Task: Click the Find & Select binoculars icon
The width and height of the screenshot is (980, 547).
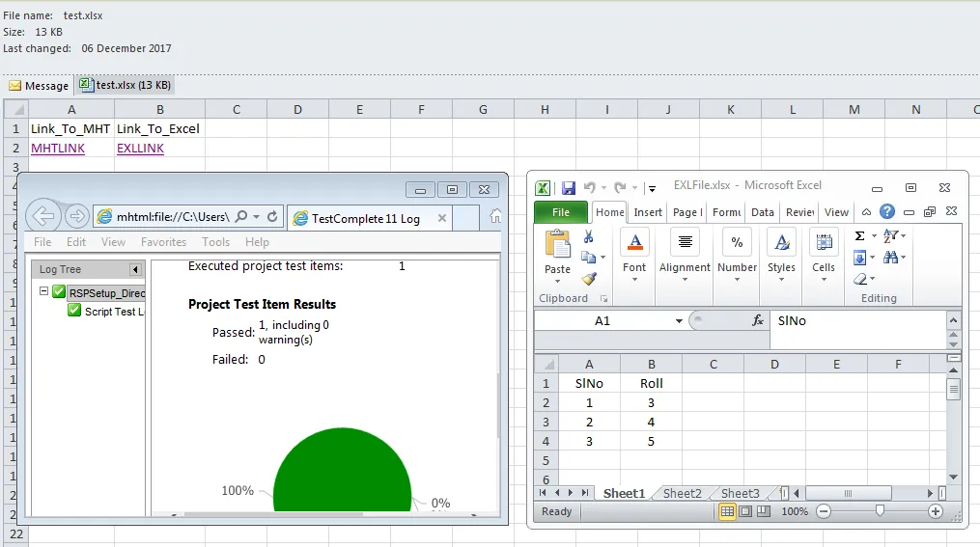Action: click(890, 258)
